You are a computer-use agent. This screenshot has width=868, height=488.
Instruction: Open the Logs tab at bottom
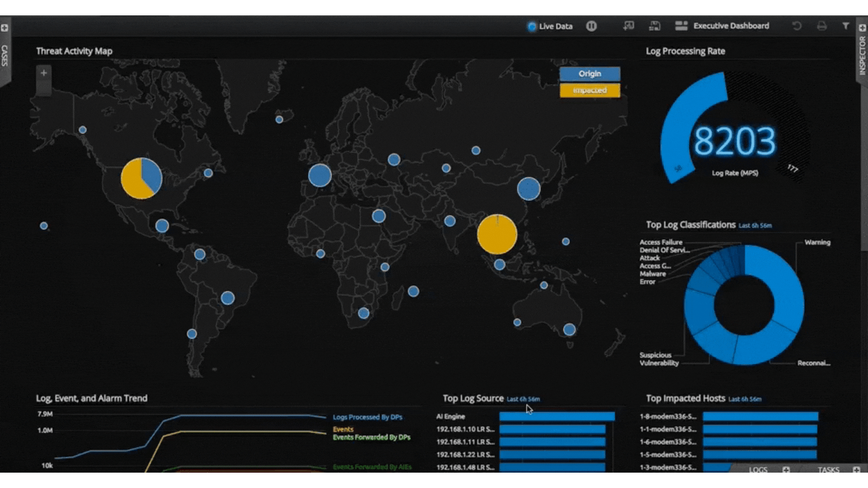coord(758,469)
